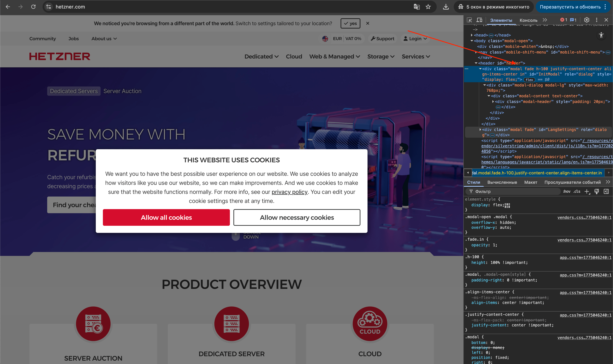
Task: Show more style pane tabs via the double chevron
Action: 608,182
